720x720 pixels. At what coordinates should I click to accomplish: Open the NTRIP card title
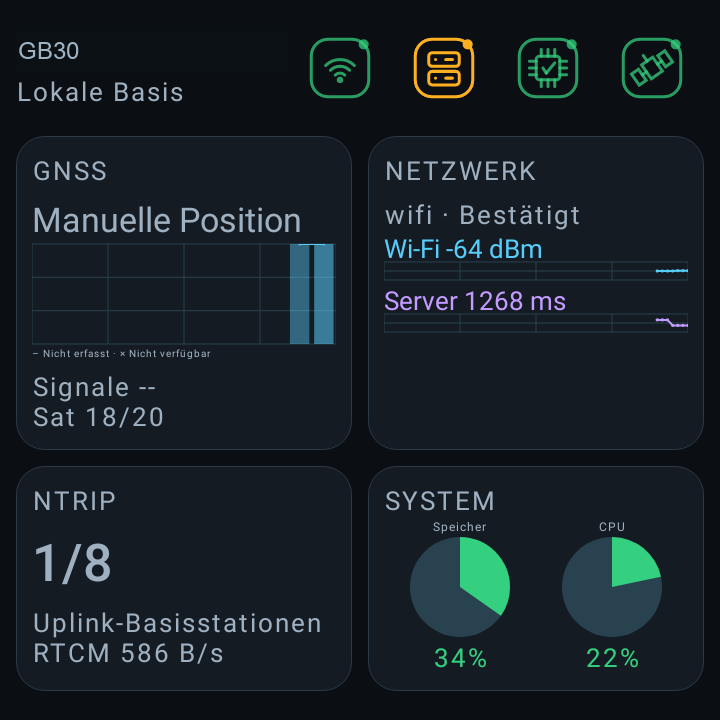coord(74,501)
